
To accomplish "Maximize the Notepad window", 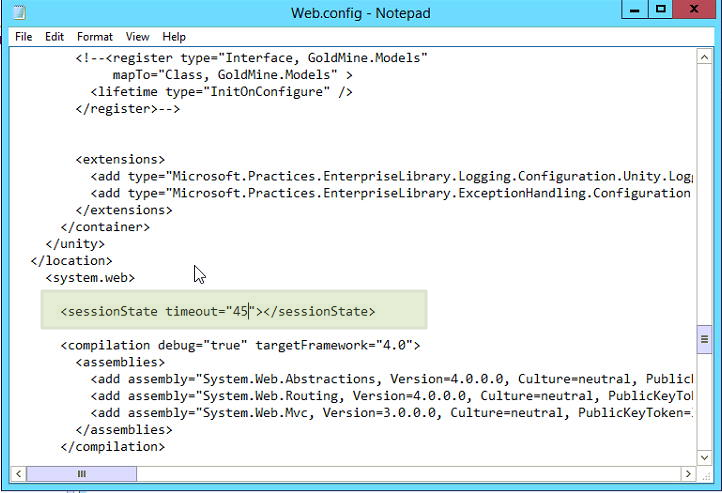I will click(x=661, y=10).
